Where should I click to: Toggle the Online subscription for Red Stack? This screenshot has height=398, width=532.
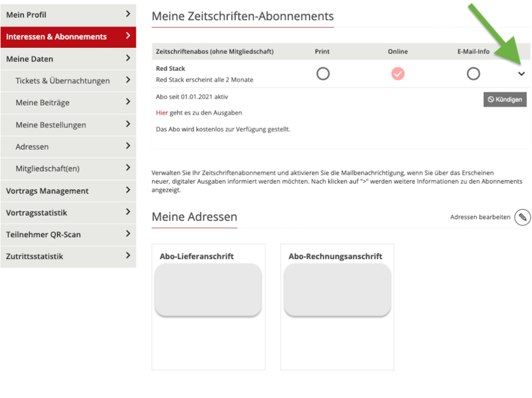(x=398, y=73)
